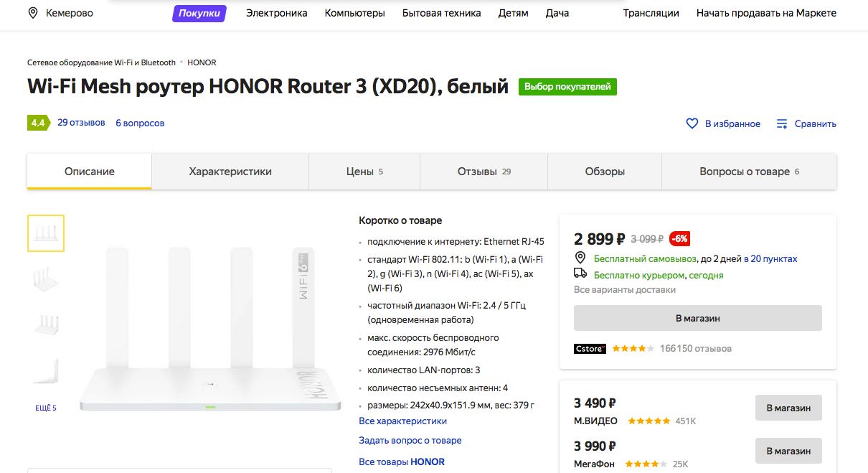Switch to the Отзывы tab
Image resolution: width=868 pixels, height=473 pixels.
click(x=484, y=172)
